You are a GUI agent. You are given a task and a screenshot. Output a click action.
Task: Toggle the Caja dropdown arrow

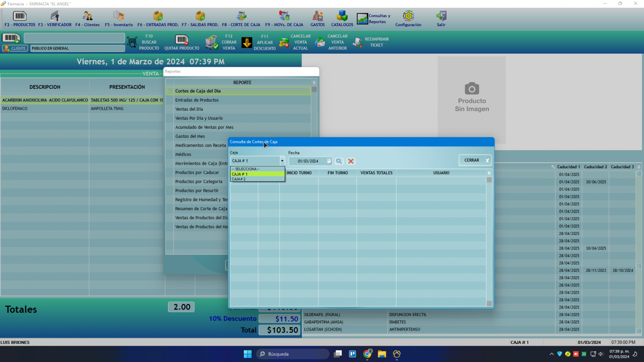[282, 161]
